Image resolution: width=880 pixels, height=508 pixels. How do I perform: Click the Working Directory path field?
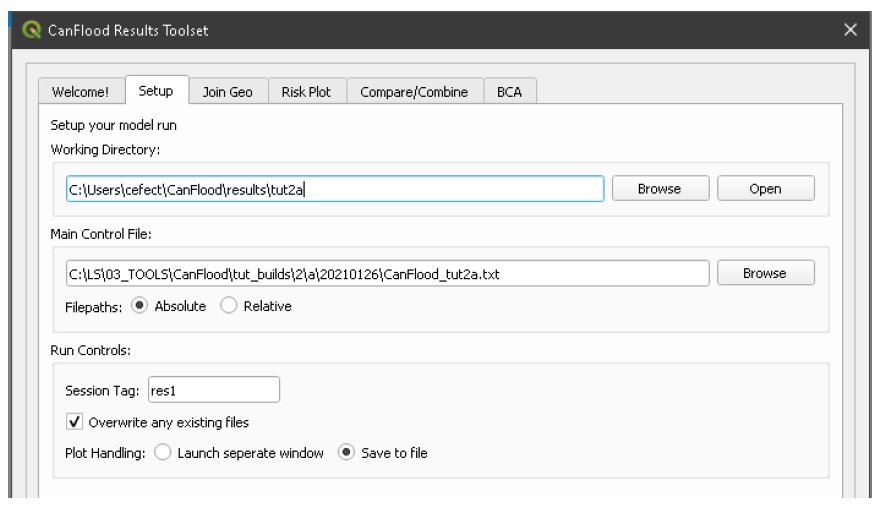(x=335, y=189)
